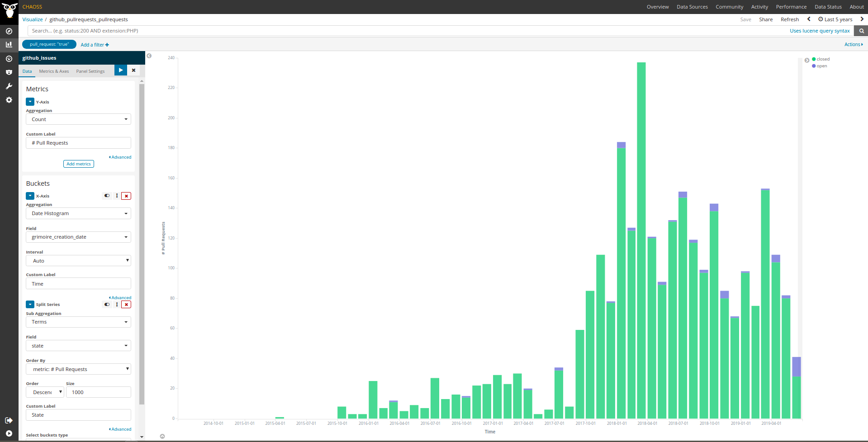Open the Performance menu
This screenshot has width=868, height=442.
(x=791, y=7)
